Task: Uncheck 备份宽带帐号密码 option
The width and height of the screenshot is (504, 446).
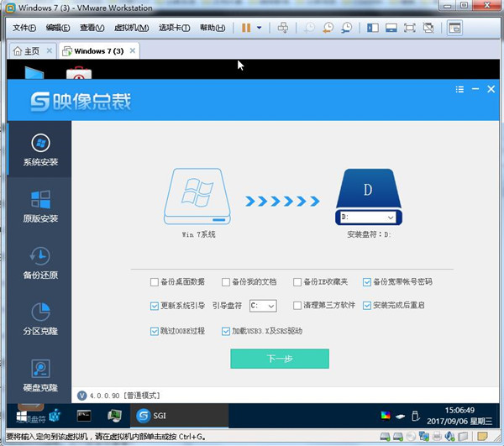Action: 367,282
